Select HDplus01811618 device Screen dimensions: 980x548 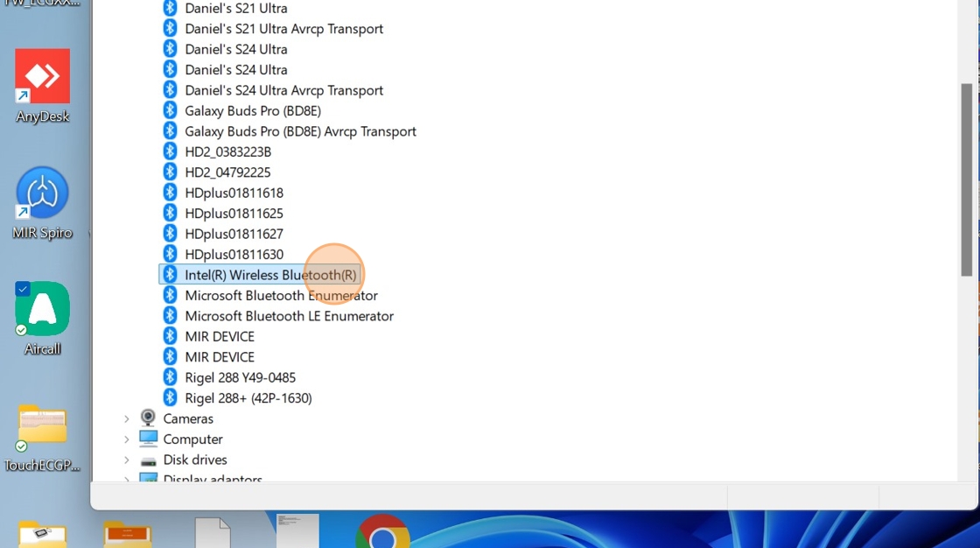click(x=234, y=193)
